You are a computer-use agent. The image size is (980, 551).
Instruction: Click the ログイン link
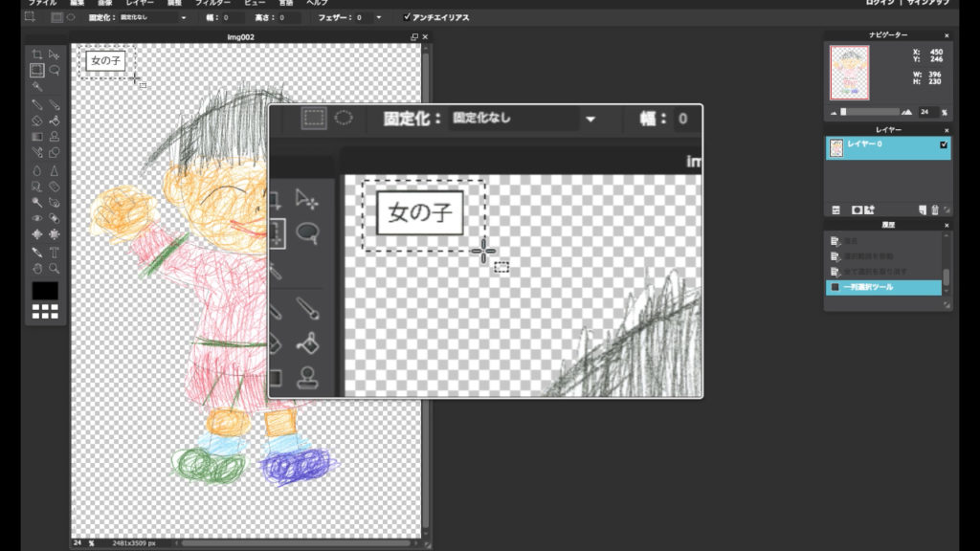coord(880,4)
